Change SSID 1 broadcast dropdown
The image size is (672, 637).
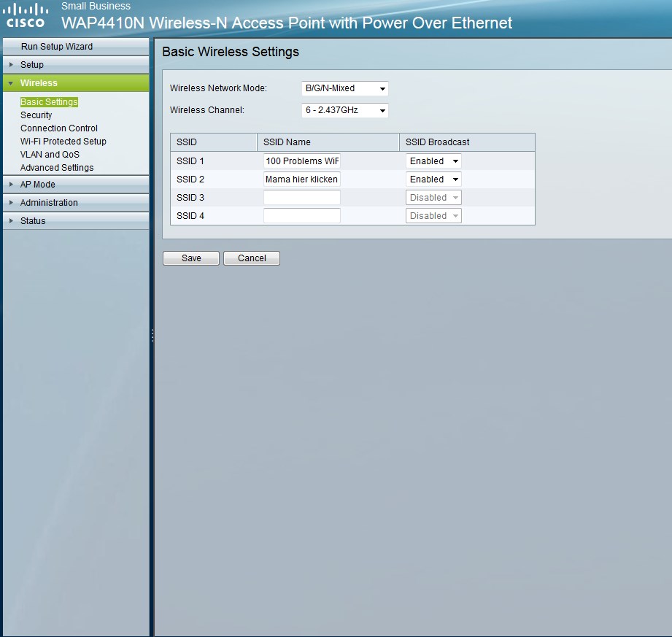[x=433, y=161]
